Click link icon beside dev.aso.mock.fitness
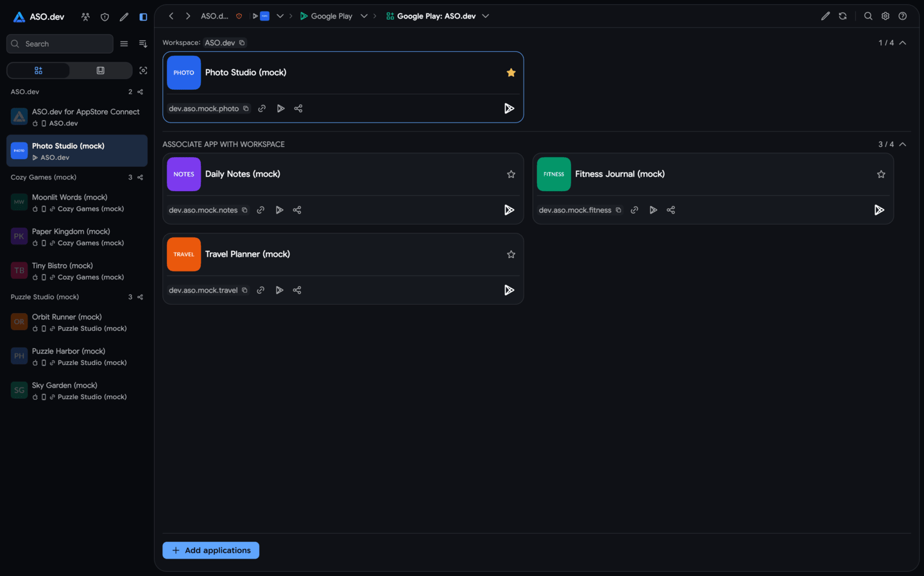924x576 pixels. (x=634, y=210)
